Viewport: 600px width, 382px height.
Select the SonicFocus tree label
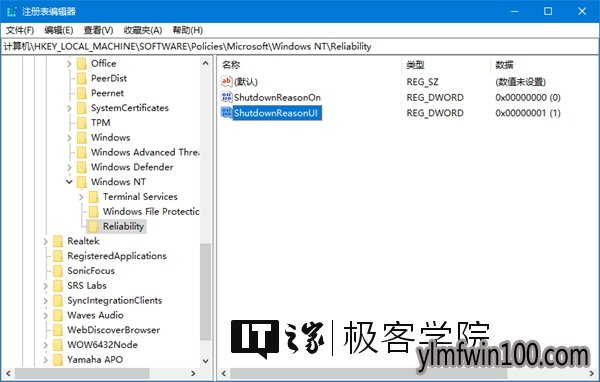click(91, 271)
